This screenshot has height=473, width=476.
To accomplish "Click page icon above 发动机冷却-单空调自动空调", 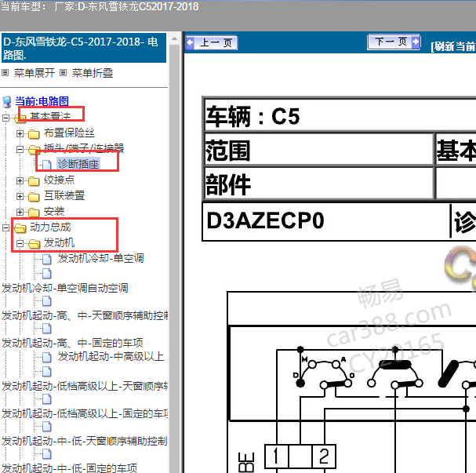I will tap(47, 273).
